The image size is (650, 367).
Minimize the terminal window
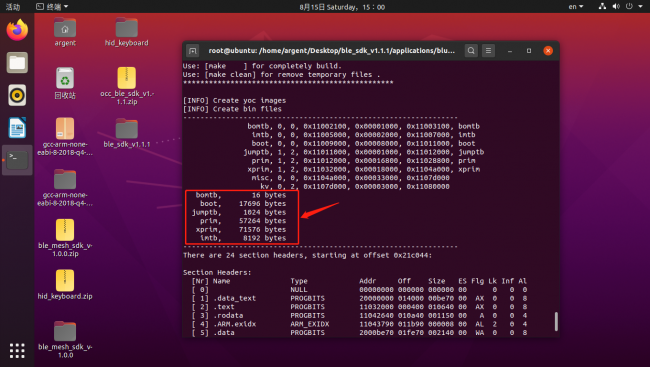click(510, 51)
